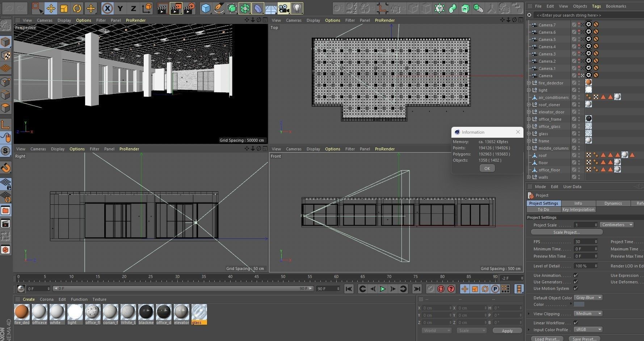Open Input Color Profile sRGB dropdown
Screen dimensions: 644x341
click(588, 329)
